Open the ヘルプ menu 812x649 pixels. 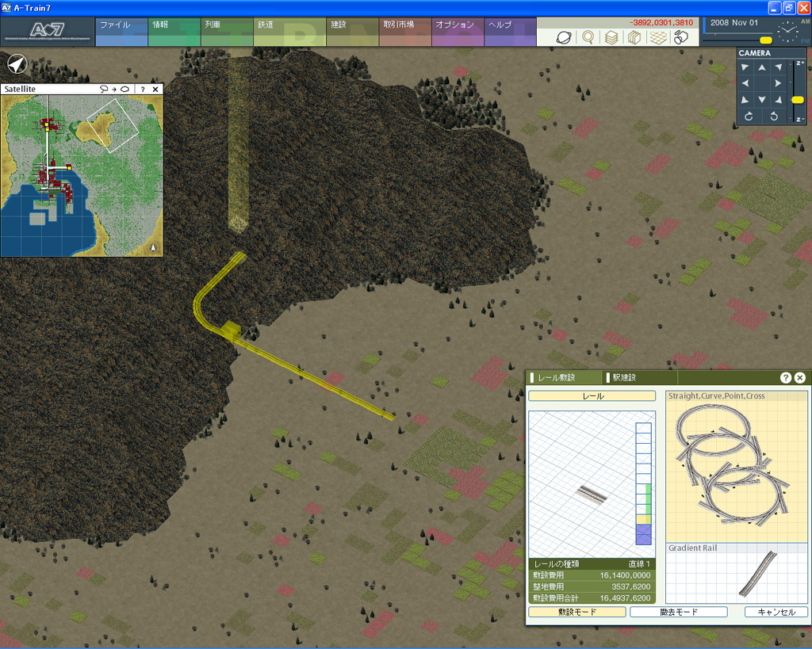tap(510, 32)
